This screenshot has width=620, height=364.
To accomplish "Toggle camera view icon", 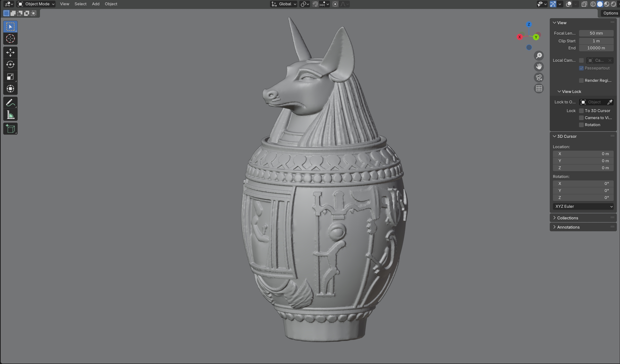I will tap(539, 77).
